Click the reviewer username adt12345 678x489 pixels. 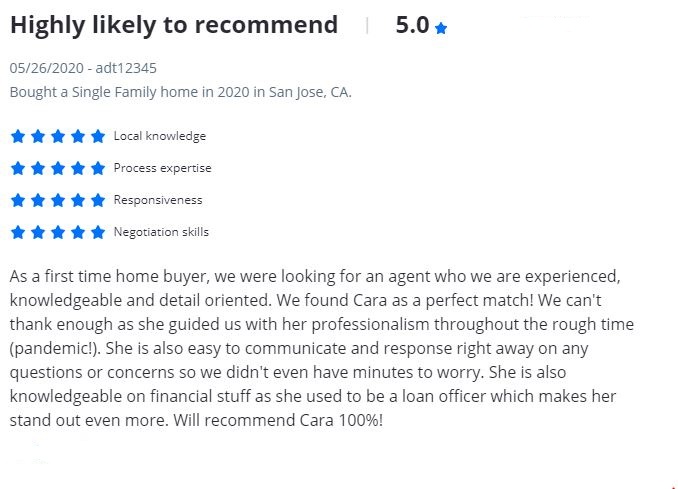(x=126, y=68)
